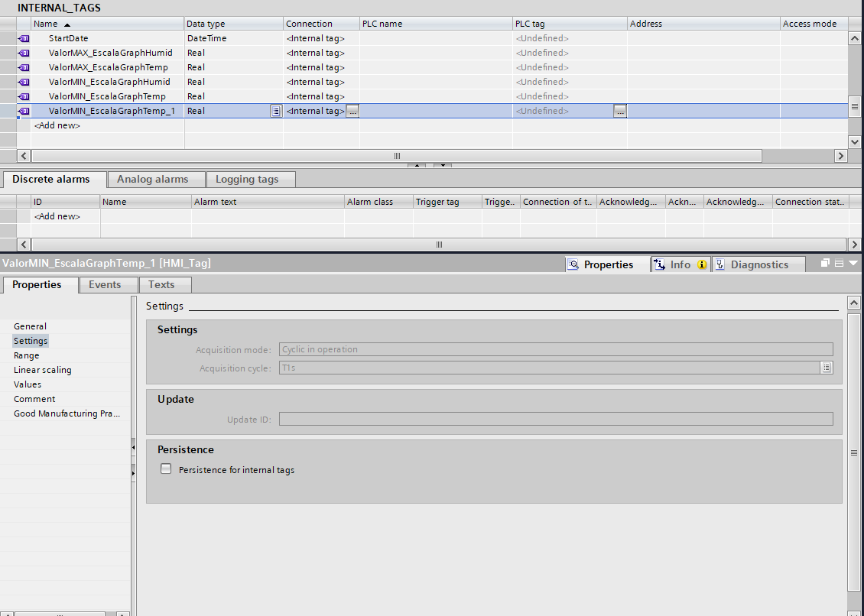Click the PLC tag browse button

pos(620,111)
